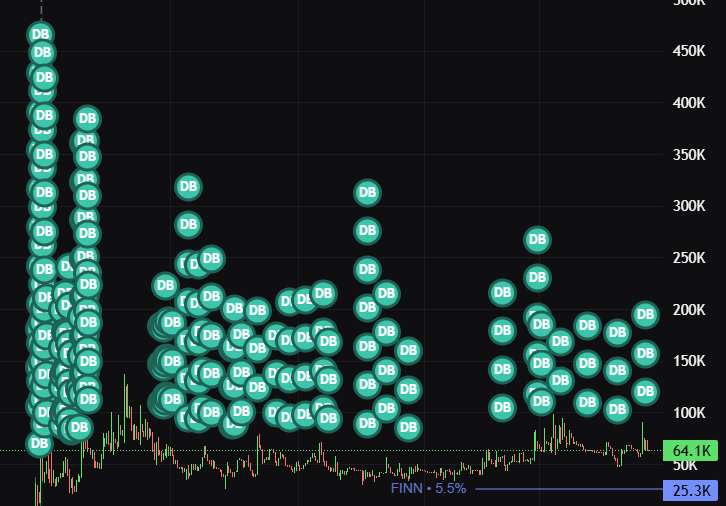726x506 pixels.
Task: Click the blue 25.3K price label
Action: (691, 490)
